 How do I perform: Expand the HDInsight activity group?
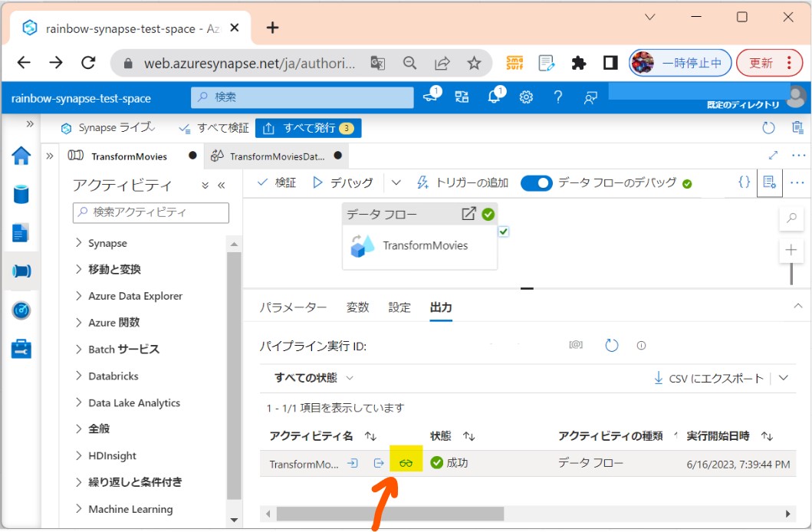[x=78, y=455]
